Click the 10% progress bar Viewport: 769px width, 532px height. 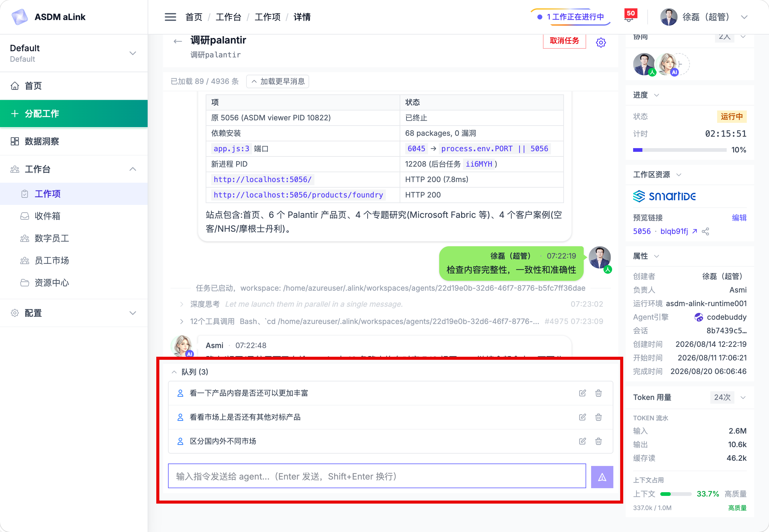click(x=679, y=150)
